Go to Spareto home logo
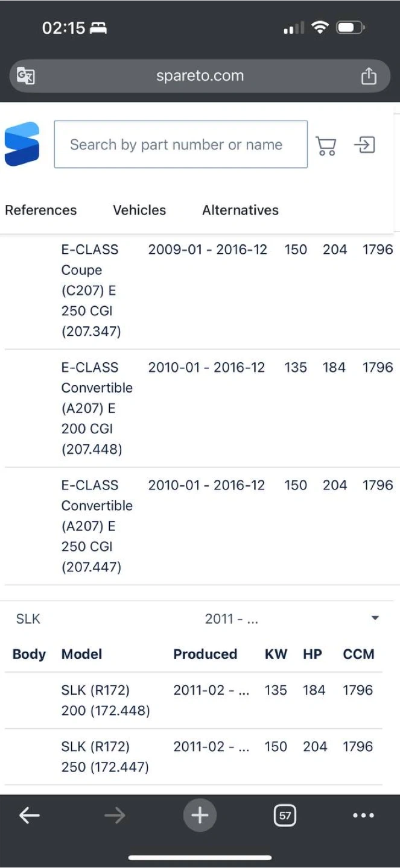The image size is (400, 868). [x=22, y=144]
